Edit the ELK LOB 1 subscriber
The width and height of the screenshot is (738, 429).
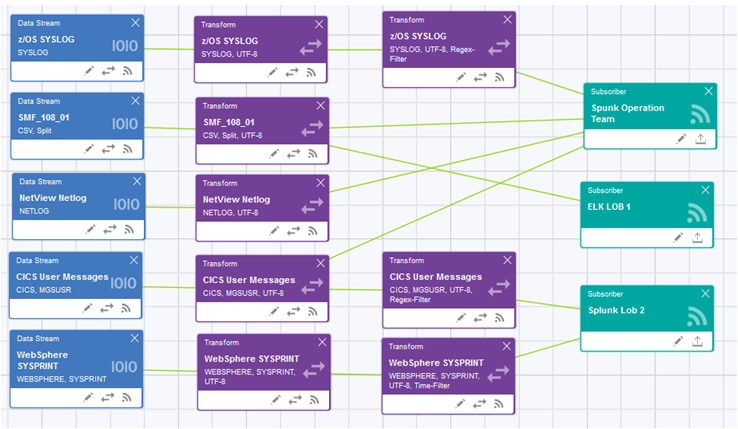680,237
